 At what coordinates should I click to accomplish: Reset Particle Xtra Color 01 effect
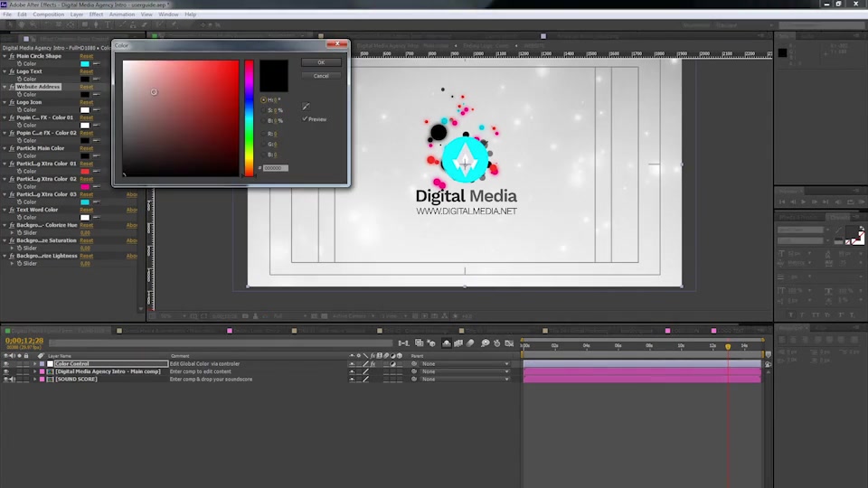click(87, 164)
